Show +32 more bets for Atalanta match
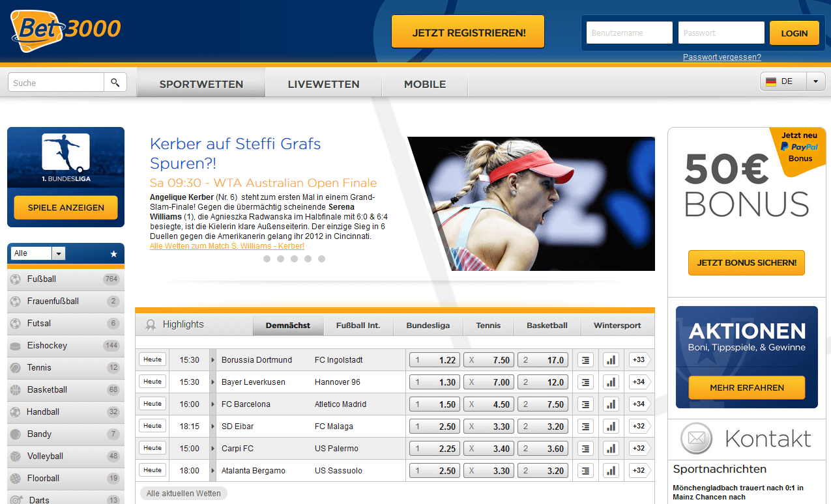Image resolution: width=831 pixels, height=504 pixels. (x=639, y=470)
